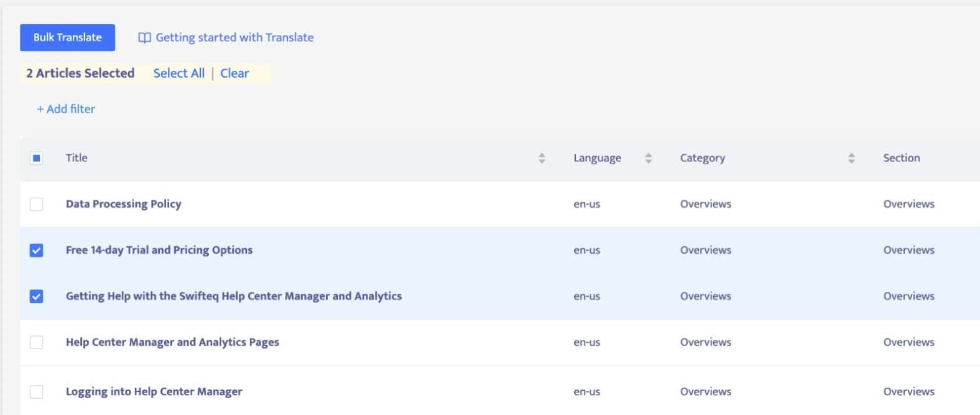
Task: Clear the article selection
Action: pyautogui.click(x=234, y=73)
